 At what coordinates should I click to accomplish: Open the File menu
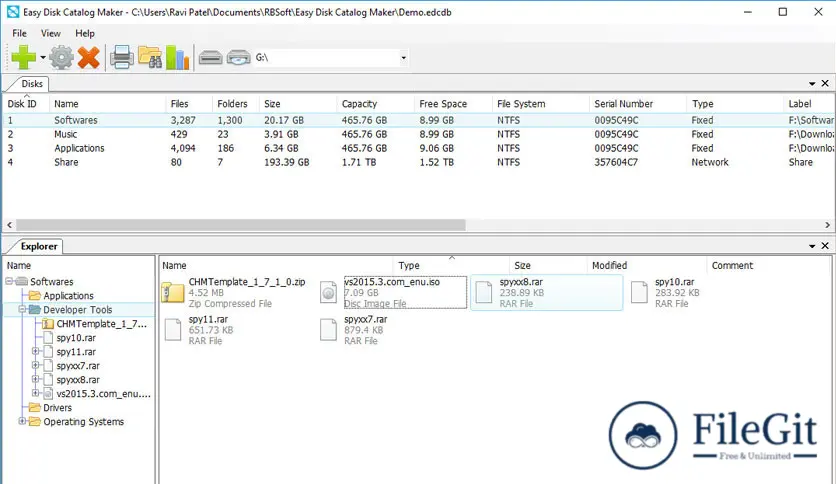click(19, 33)
